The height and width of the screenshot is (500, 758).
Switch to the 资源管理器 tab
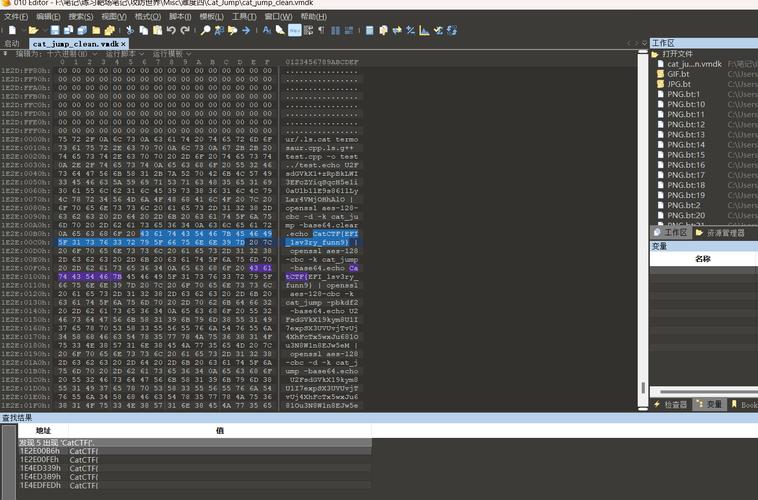(720, 233)
